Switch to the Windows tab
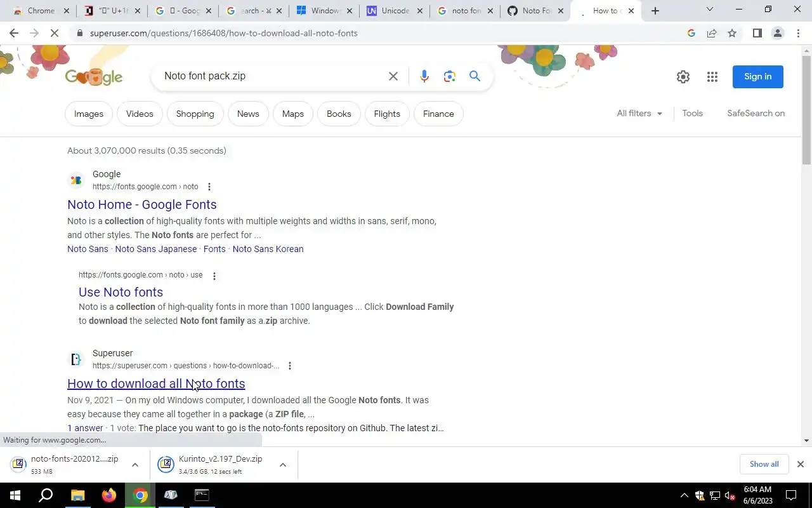The image size is (812, 508). pyautogui.click(x=324, y=11)
